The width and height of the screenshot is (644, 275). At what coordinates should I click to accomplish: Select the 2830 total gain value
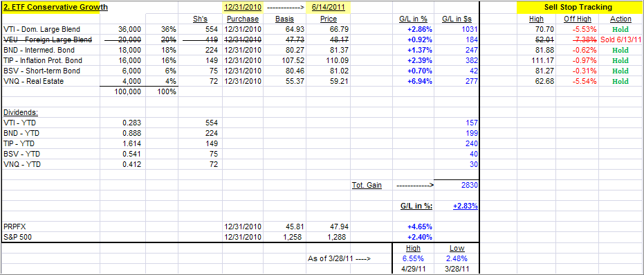click(x=469, y=186)
